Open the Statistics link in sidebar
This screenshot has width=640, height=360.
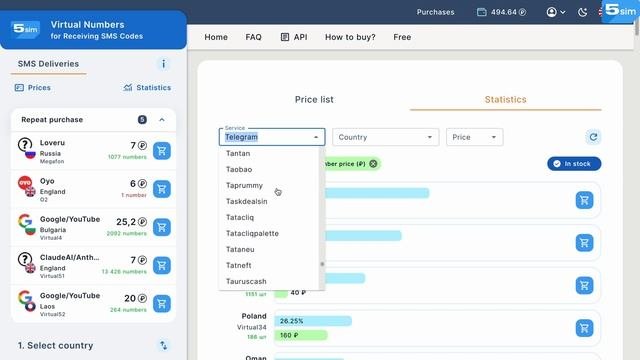147,88
